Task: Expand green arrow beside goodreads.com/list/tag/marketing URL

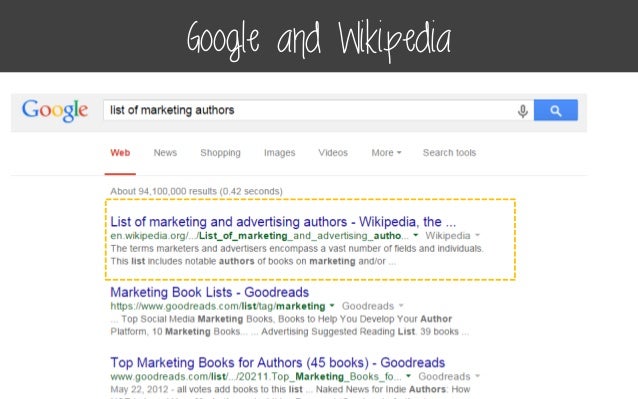Action: (x=332, y=305)
